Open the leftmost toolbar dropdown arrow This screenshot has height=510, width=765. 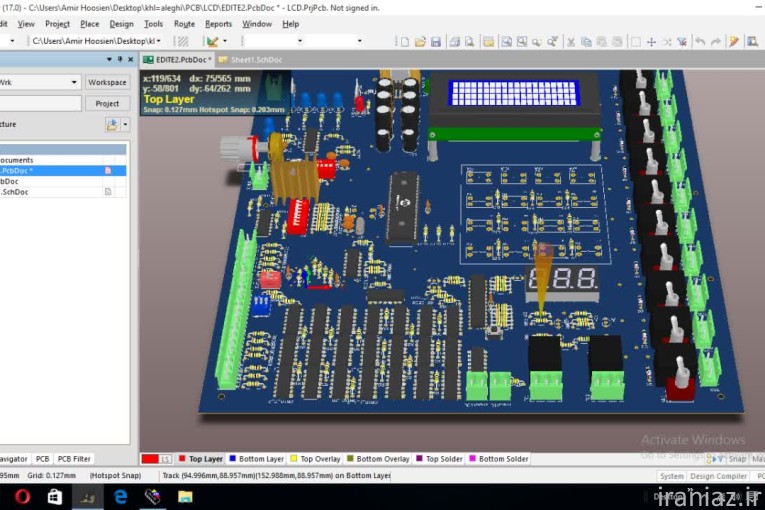coord(12,41)
